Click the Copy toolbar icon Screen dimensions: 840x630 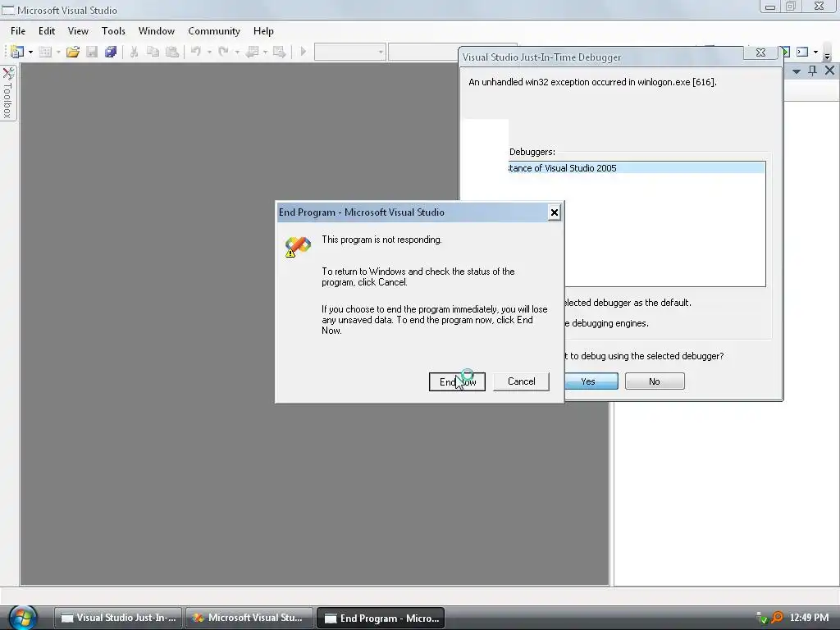153,52
